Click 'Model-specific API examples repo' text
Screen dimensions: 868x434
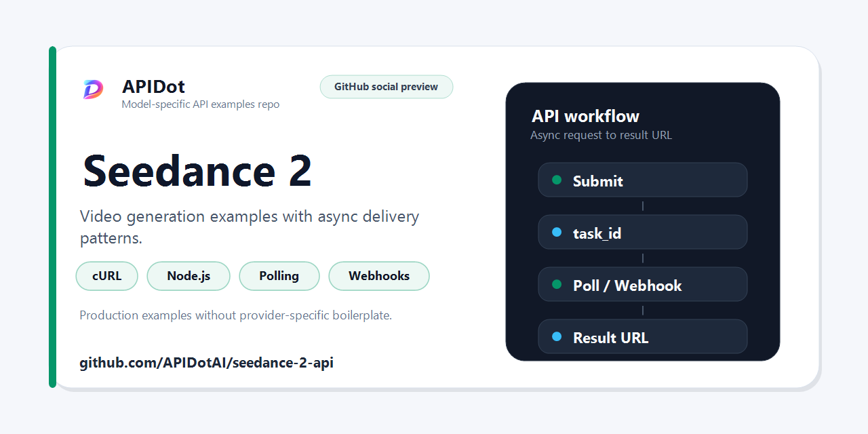pyautogui.click(x=201, y=104)
